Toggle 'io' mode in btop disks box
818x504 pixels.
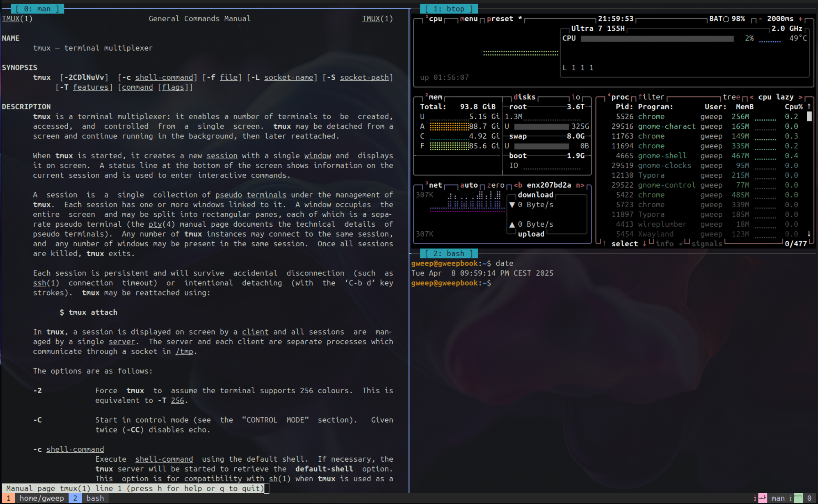point(576,97)
